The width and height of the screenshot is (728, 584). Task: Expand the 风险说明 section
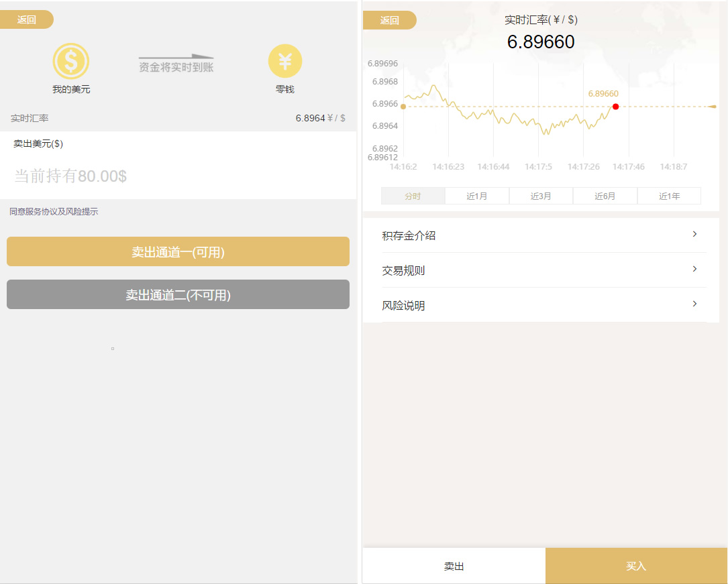(x=545, y=304)
